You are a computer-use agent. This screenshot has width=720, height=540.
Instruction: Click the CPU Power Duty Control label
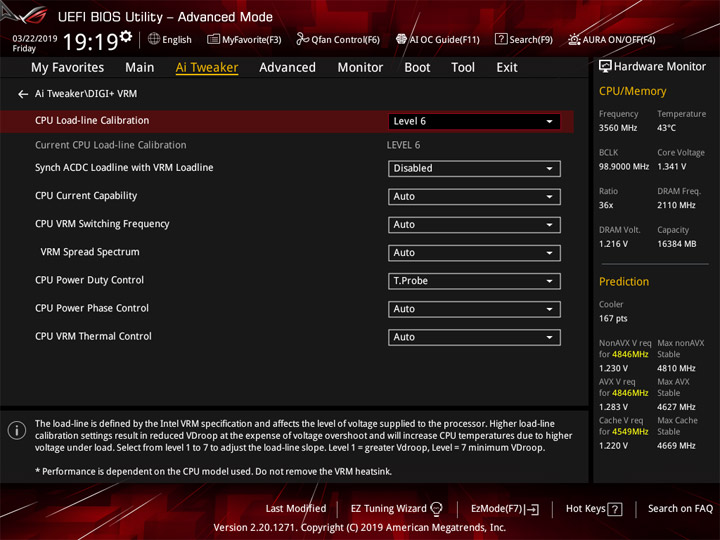pyautogui.click(x=89, y=280)
